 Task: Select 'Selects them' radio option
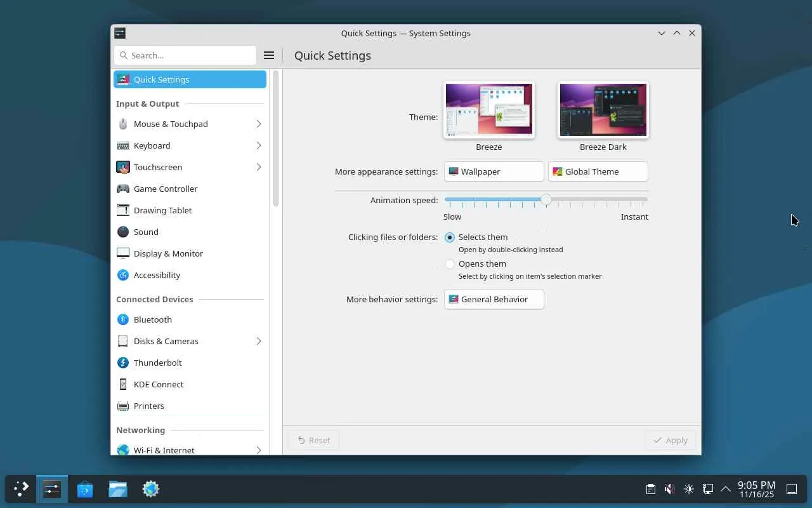450,237
